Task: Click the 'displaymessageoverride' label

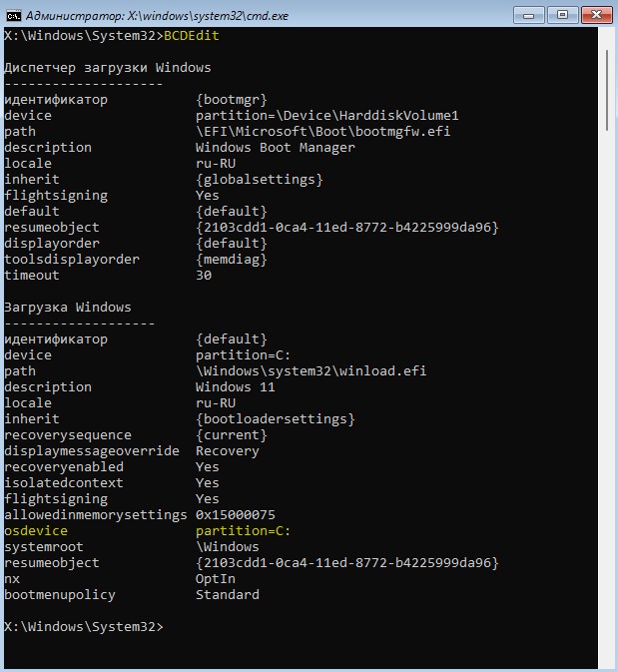Action: (x=92, y=451)
